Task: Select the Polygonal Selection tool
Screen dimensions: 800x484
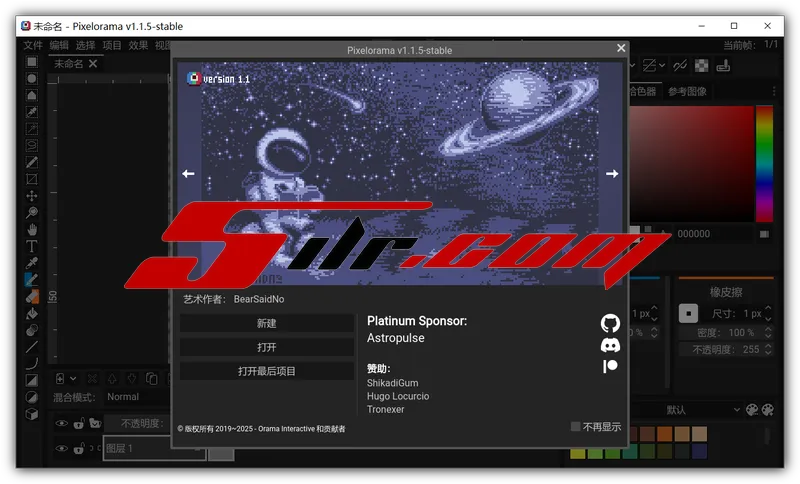Action: [x=32, y=95]
